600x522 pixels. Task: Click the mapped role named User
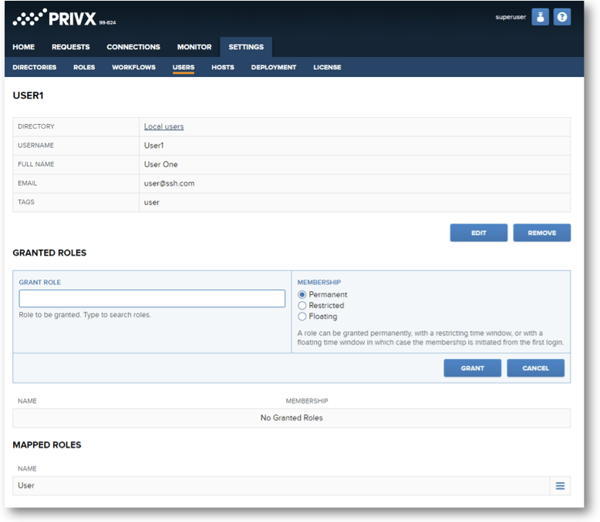tap(26, 486)
